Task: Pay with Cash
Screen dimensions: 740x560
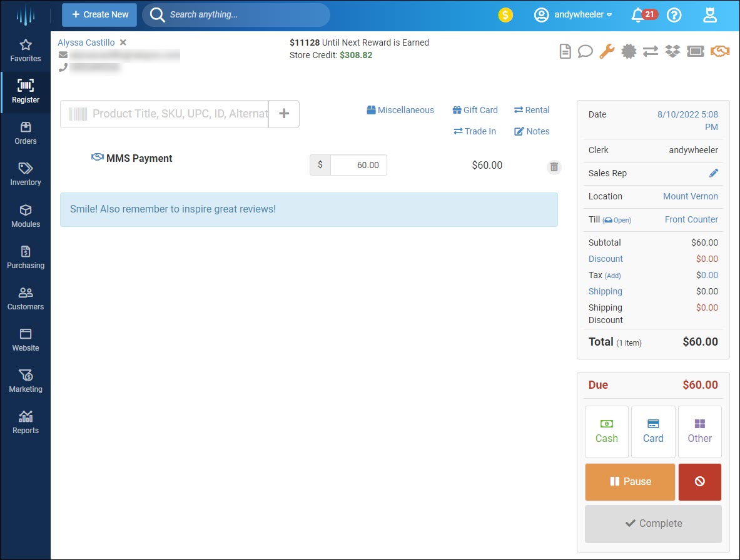Action: (x=606, y=432)
